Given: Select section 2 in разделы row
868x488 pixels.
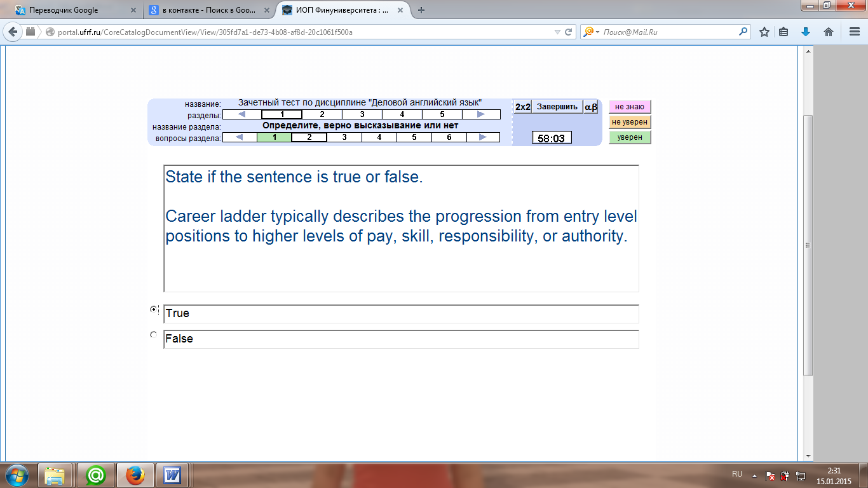Looking at the screenshot, I should coord(322,114).
